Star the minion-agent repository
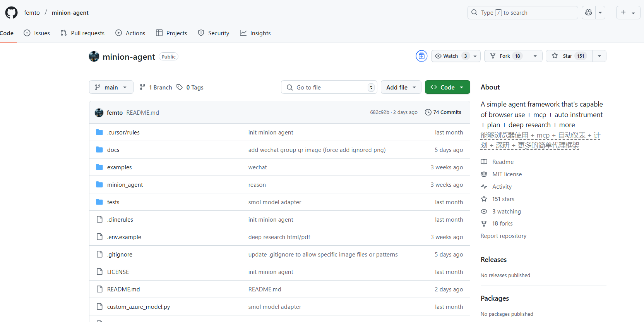 point(569,56)
